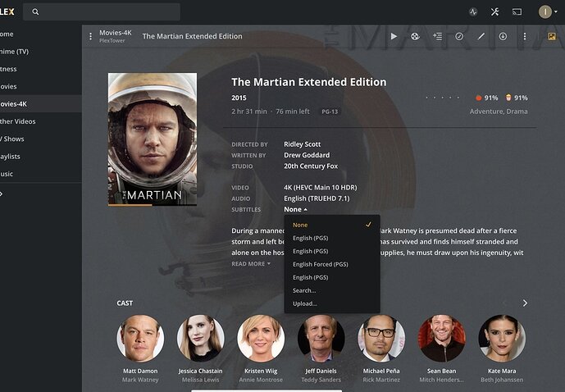
Task: Open Michael Peña cast photo
Action: 381,339
